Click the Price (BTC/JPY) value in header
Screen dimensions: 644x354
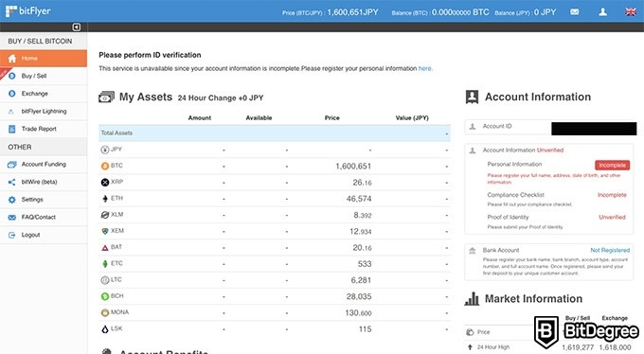coord(353,12)
